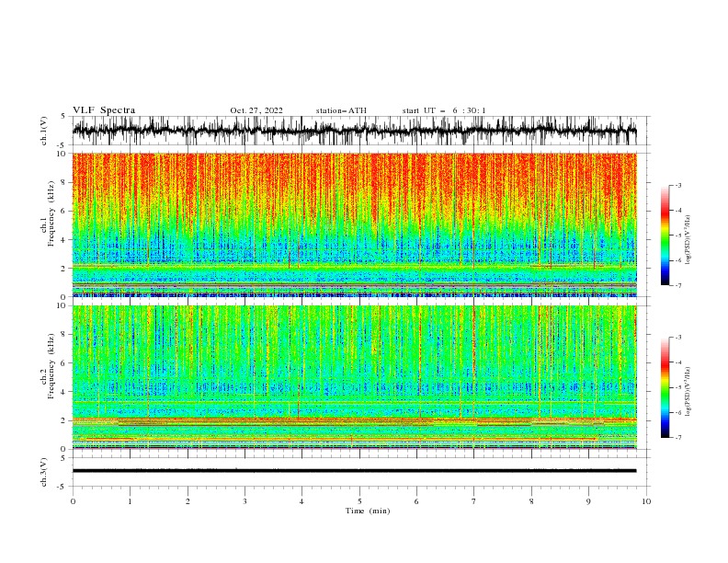Click time axis tick label '2'
This screenshot has width=728, height=563.
pyautogui.click(x=188, y=501)
